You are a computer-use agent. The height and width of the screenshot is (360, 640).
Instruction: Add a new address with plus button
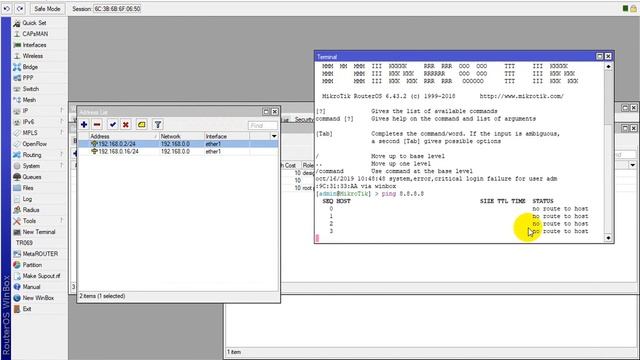tap(84, 124)
